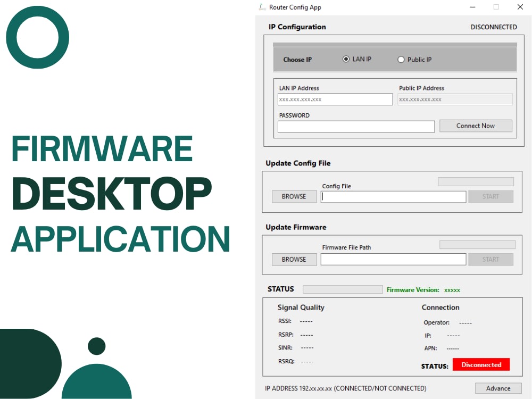This screenshot has height=399, width=532.
Task: Click the Update Config File heading
Action: (298, 163)
